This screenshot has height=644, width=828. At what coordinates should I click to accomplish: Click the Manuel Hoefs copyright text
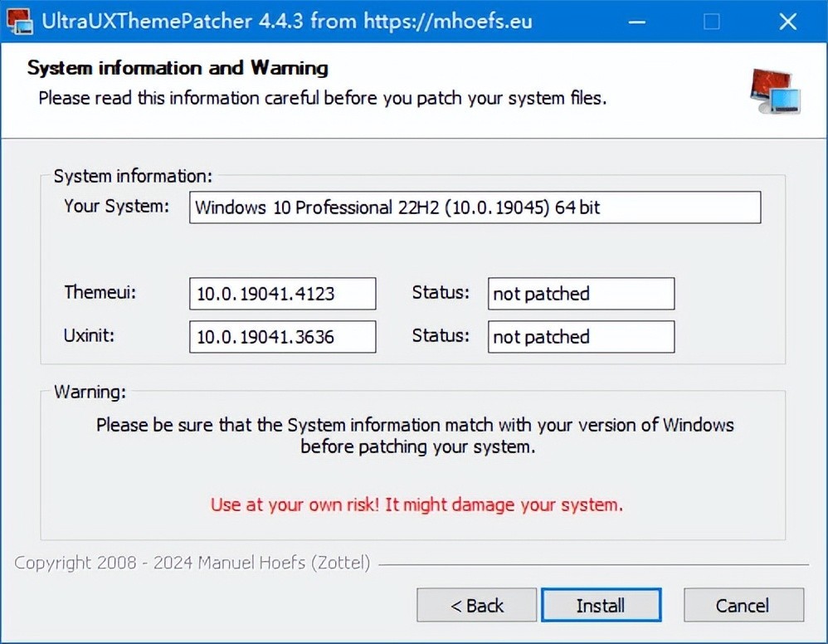192,563
